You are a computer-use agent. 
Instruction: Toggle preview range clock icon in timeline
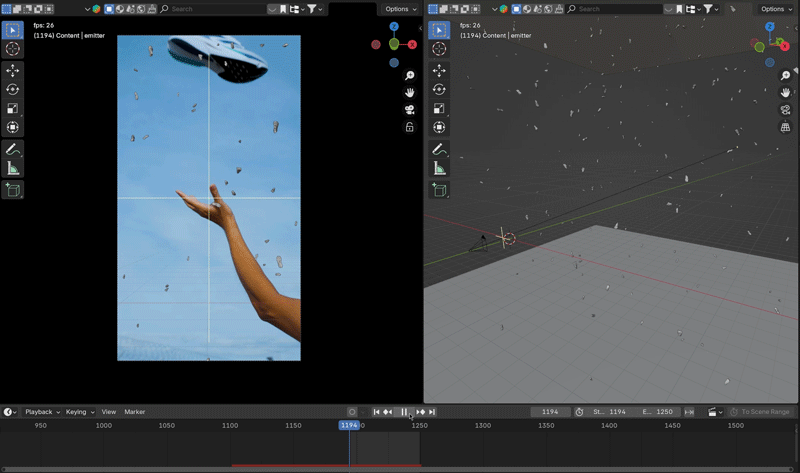click(x=579, y=412)
